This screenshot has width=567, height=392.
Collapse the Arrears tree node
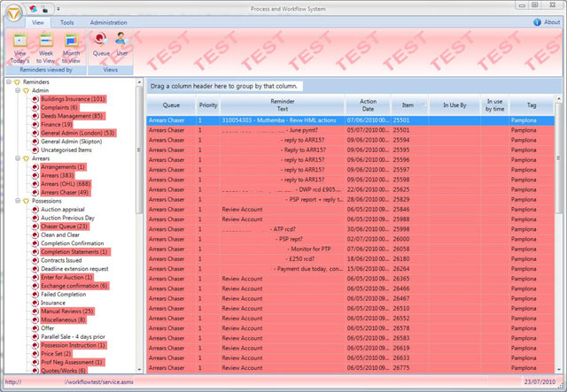18,158
